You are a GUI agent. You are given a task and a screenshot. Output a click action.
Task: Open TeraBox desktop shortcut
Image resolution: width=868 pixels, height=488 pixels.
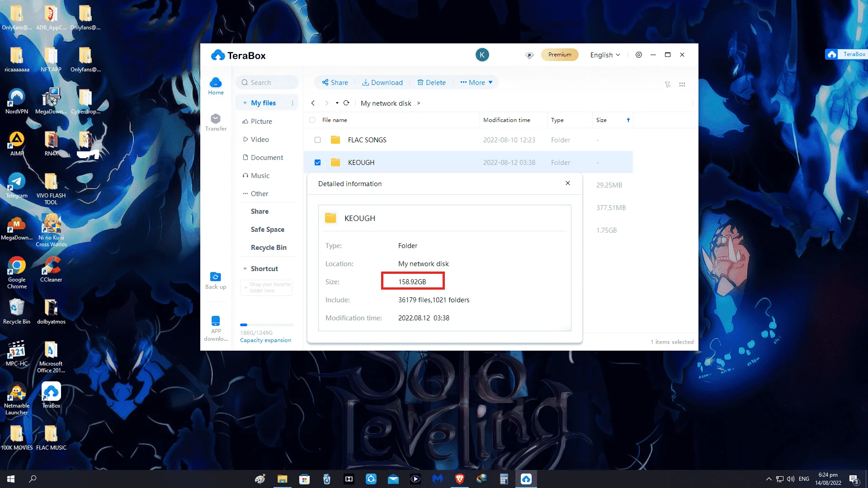(51, 395)
